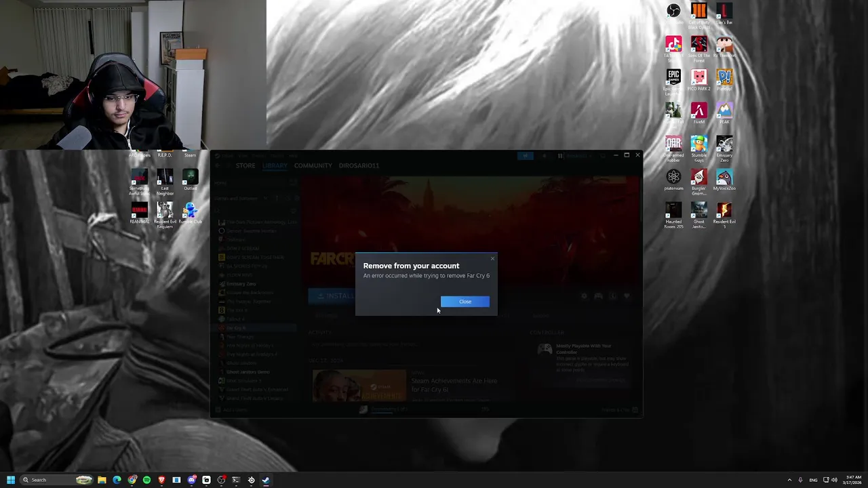Open the OBS Studio desktop shortcut
868x488 pixels.
point(673,14)
